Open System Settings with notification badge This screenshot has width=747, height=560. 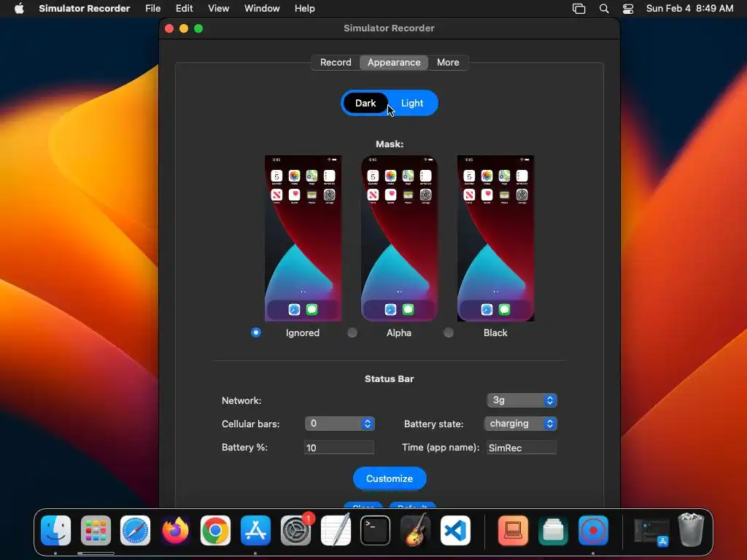[x=296, y=530]
